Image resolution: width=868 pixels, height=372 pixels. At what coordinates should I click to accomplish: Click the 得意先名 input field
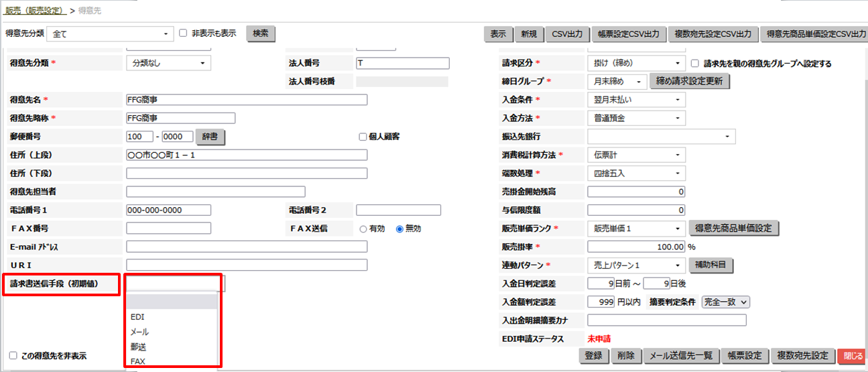coord(246,100)
